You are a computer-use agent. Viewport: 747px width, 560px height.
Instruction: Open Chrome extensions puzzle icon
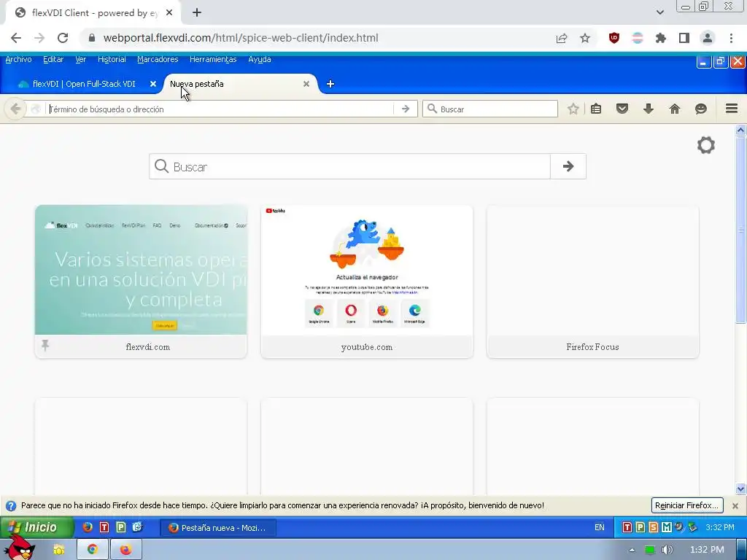pyautogui.click(x=661, y=38)
